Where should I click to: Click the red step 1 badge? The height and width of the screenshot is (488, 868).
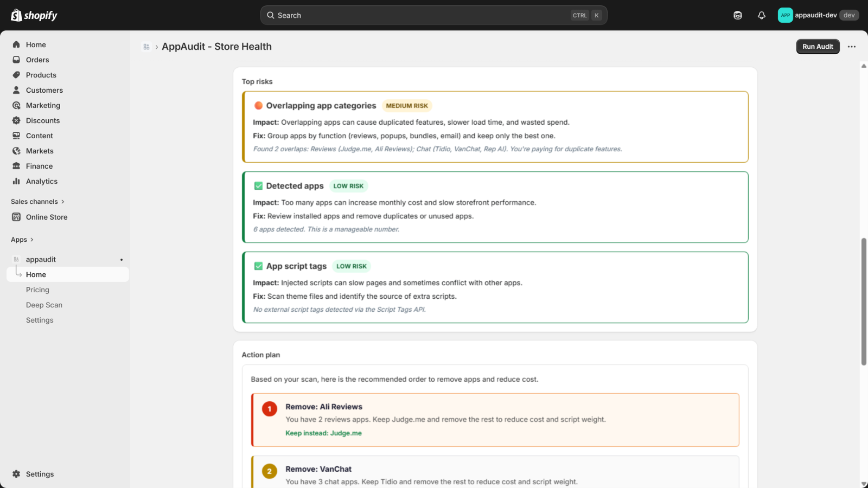click(x=270, y=409)
